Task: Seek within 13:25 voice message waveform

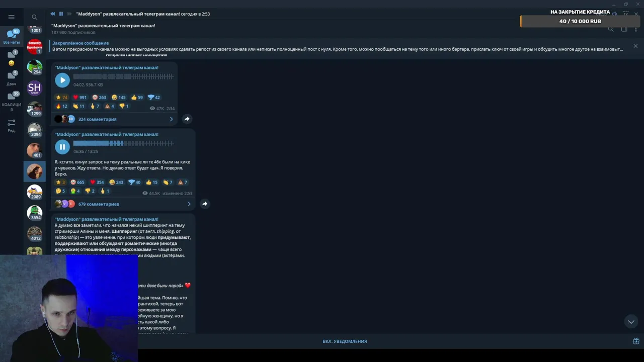Action: (x=123, y=143)
